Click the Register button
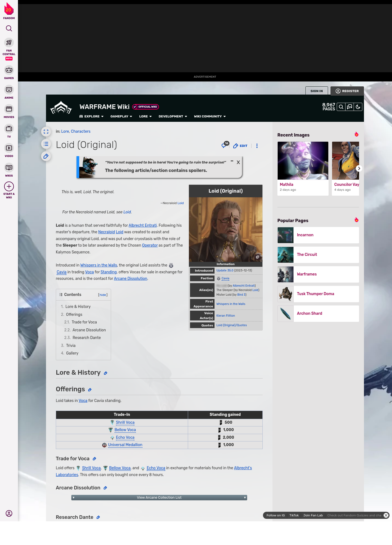The height and width of the screenshot is (545, 392). click(347, 91)
